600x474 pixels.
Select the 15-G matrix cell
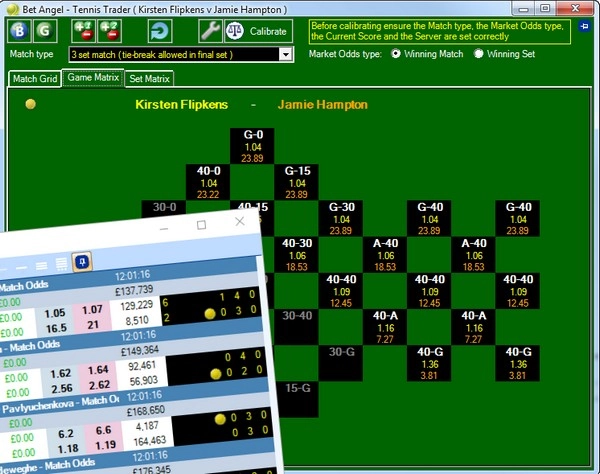298,399
